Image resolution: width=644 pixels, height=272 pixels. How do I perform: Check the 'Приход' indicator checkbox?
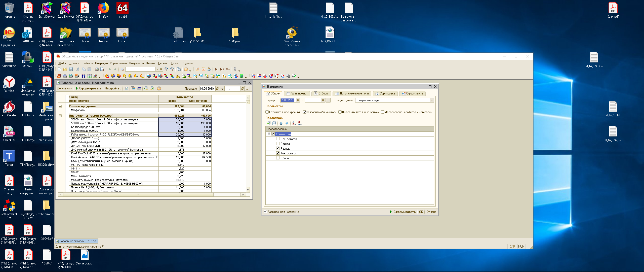[x=278, y=144]
